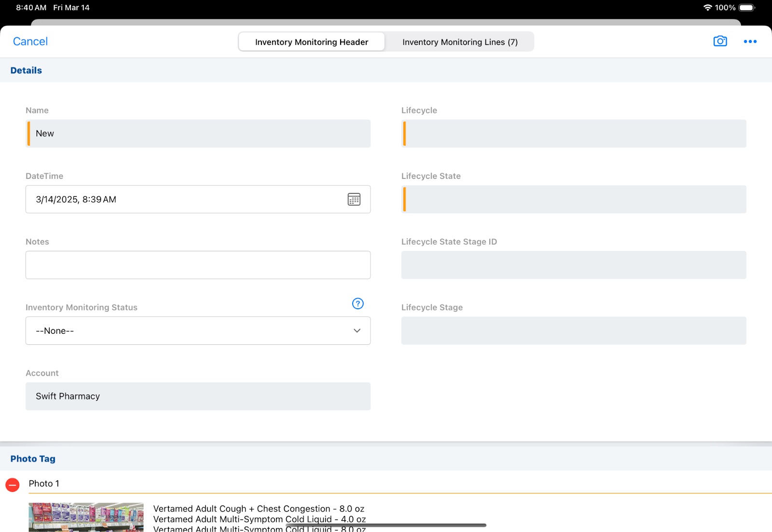Click into the Notes text field

click(x=198, y=265)
